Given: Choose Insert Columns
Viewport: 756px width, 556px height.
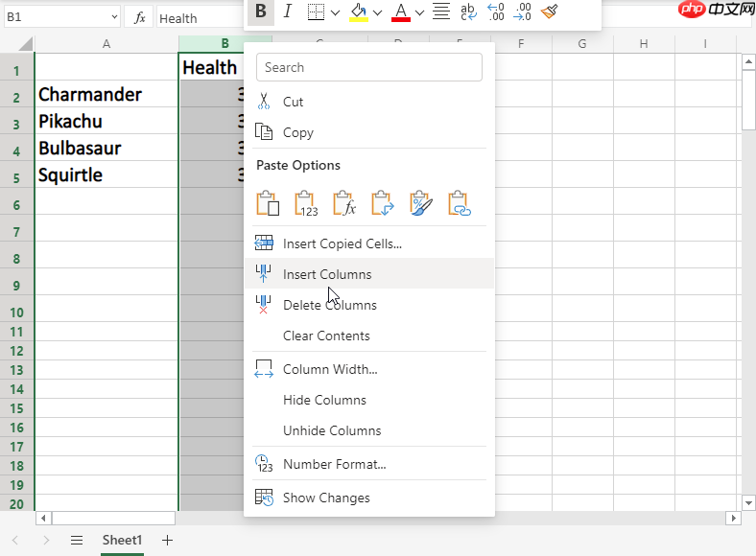Looking at the screenshot, I should [369, 273].
